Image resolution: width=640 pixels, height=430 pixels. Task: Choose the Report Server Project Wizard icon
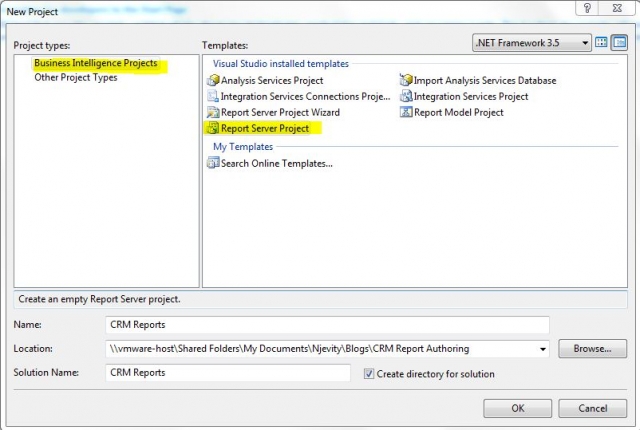coord(213,112)
